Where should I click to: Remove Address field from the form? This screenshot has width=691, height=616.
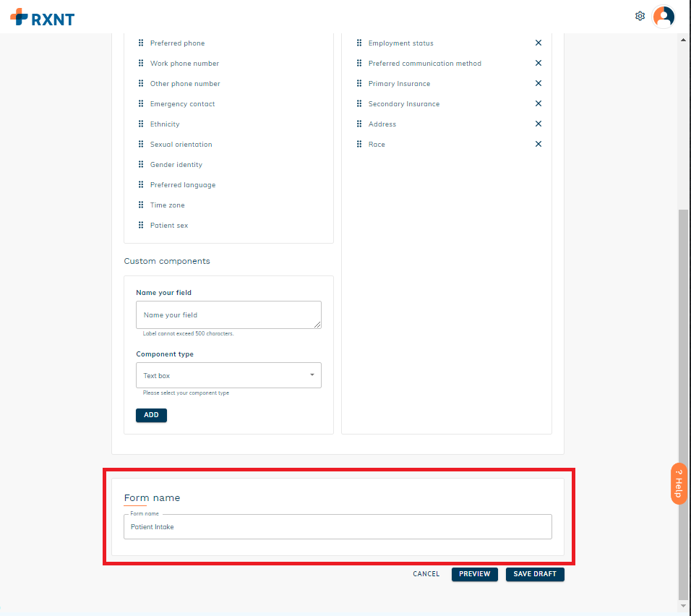coord(538,124)
